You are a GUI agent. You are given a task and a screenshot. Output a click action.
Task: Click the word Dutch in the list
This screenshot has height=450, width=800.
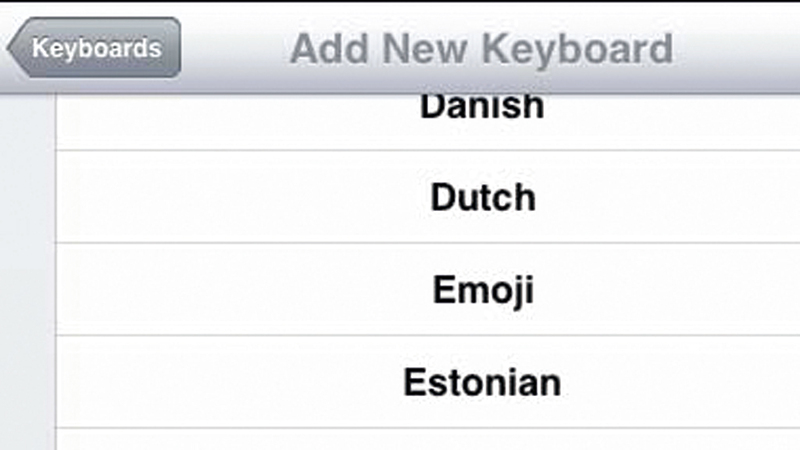pos(482,197)
